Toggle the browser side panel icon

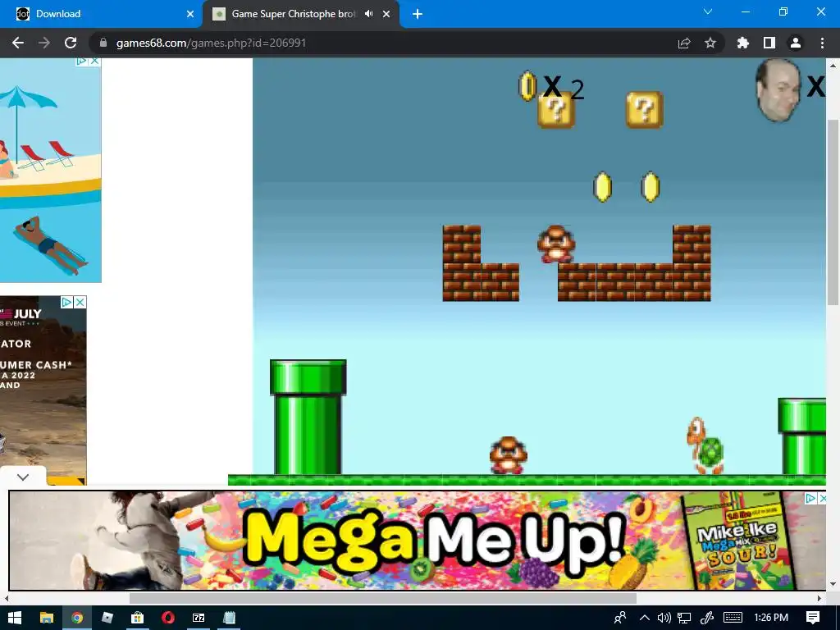coord(769,43)
